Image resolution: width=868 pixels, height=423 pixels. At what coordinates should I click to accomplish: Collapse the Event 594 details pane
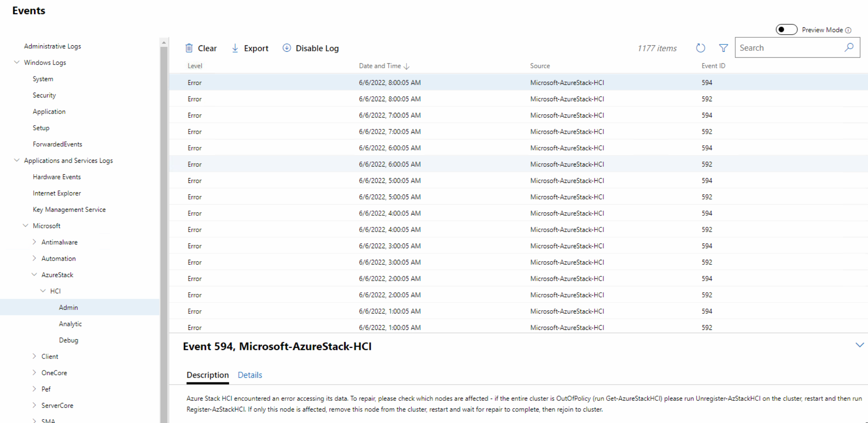[860, 344]
